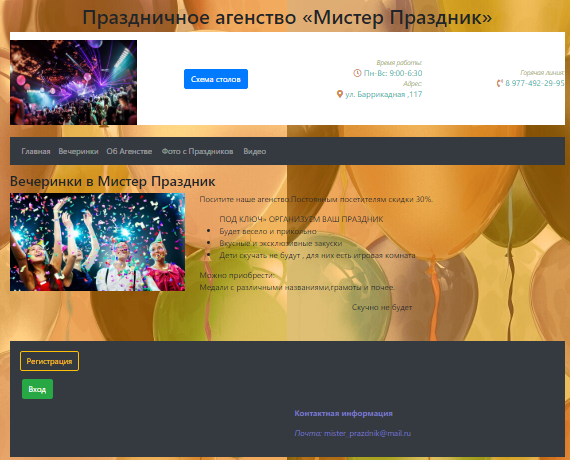Image resolution: width=570 pixels, height=460 pixels.
Task: Open the «Видео» navigation link
Action: pos(255,151)
